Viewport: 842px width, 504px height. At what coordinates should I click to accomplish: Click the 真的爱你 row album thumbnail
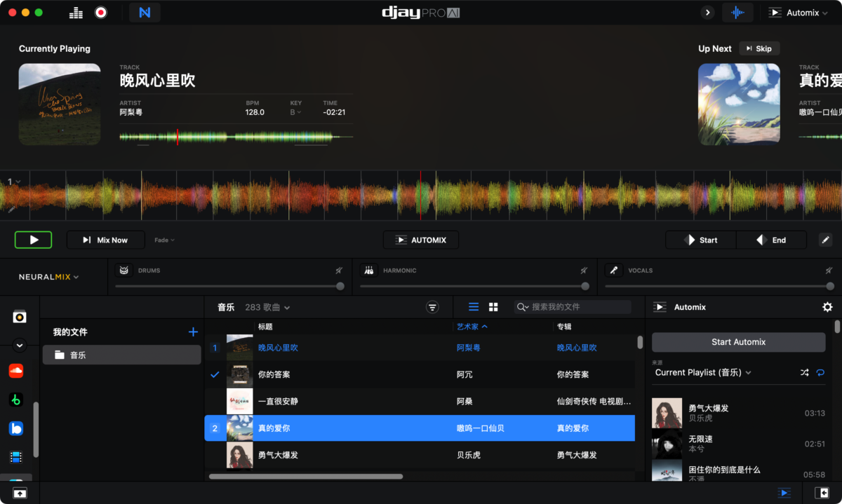239,428
